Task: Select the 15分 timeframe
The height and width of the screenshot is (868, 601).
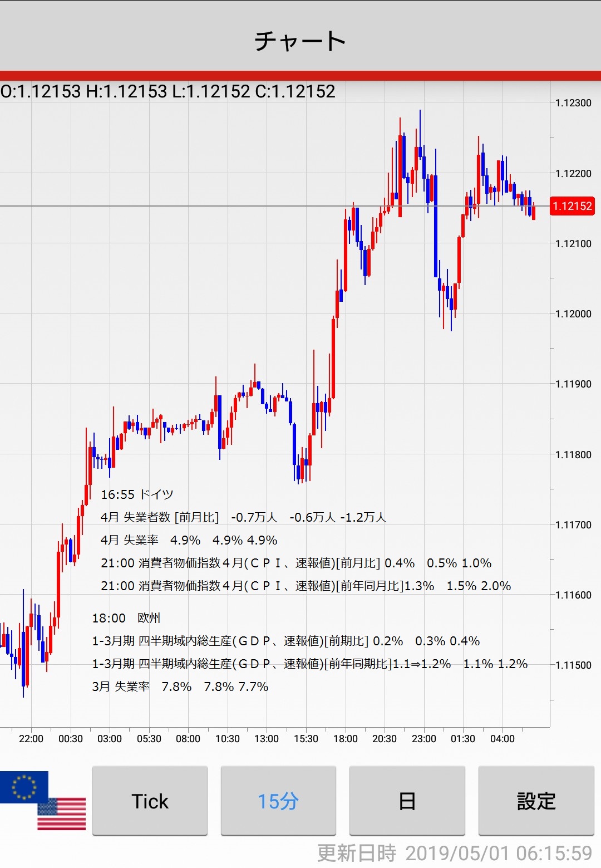Action: pos(278,801)
